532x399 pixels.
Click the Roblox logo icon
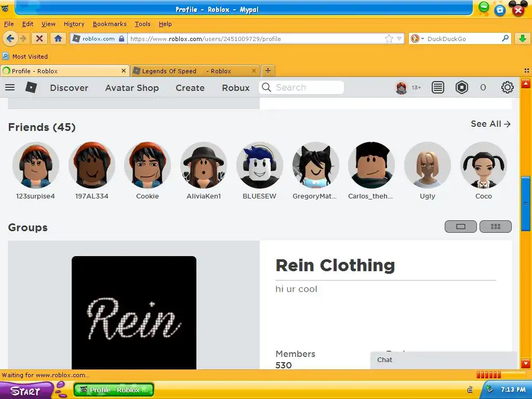click(x=31, y=87)
